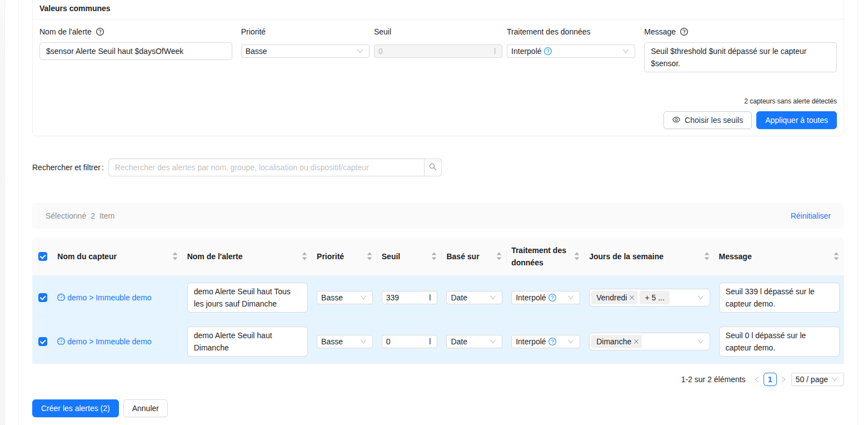Open the 50 / page size selector

coord(817,379)
